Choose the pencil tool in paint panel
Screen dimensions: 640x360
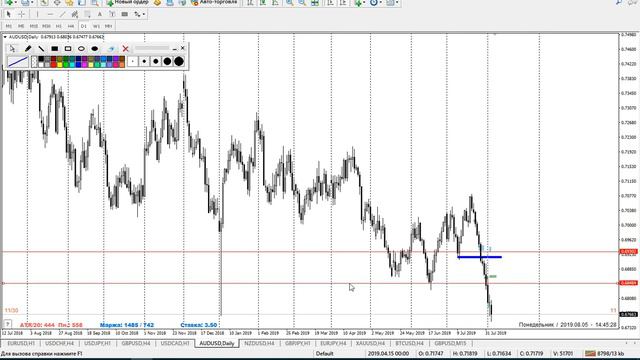[28, 49]
